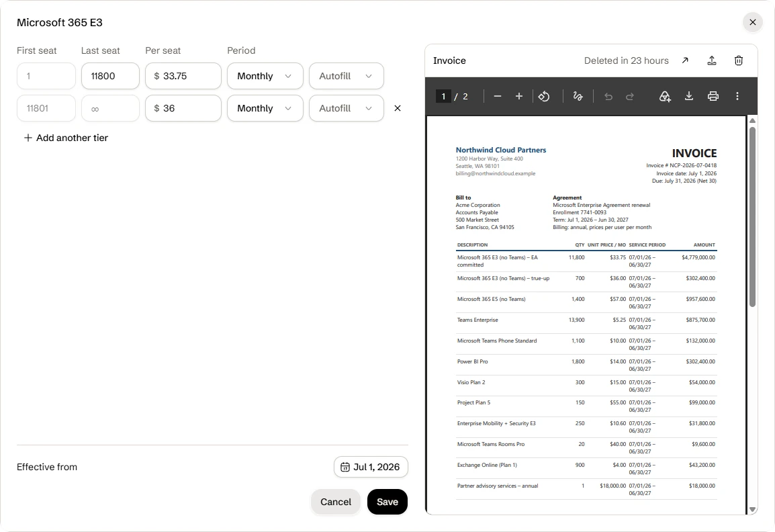Click the unit price $57.00 cell
Screen dimensions: 775x532
(x=618, y=299)
